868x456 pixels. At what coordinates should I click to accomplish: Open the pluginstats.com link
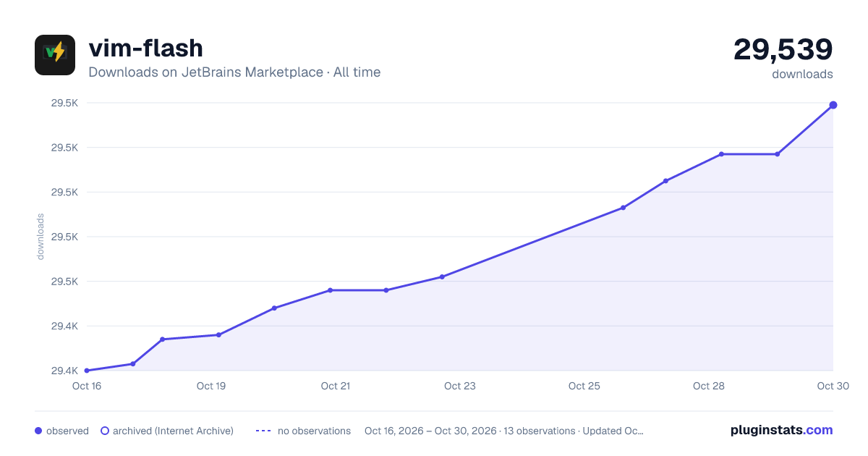click(x=782, y=430)
